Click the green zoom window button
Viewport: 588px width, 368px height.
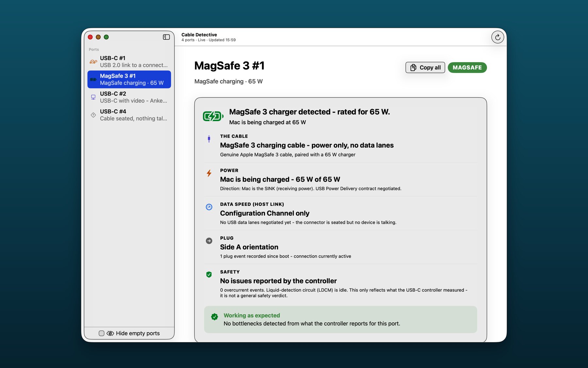point(106,37)
